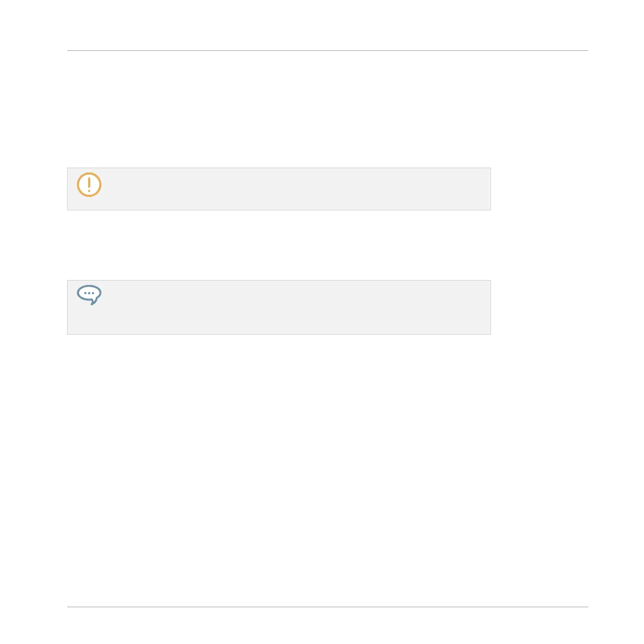644x644 pixels.
Task: Click the empty area right of the speech bubble
Action: tap(296, 307)
